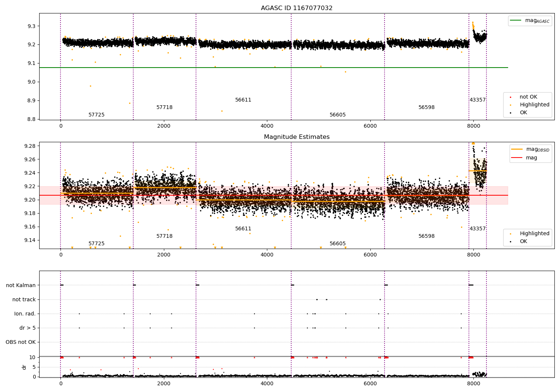560x392 pixels.
Task: Click the 9.3 y-axis tick label
Action: click(32, 26)
